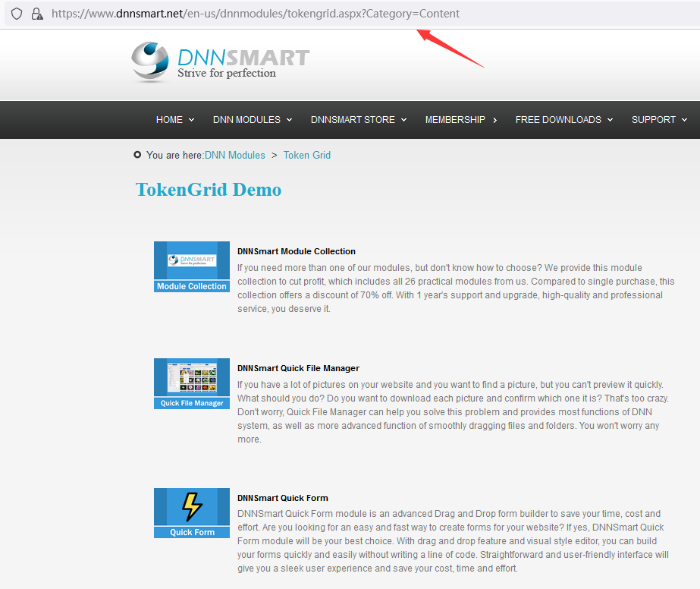Click the 'You are here:' label
Screen dimensions: 700x589
175,155
